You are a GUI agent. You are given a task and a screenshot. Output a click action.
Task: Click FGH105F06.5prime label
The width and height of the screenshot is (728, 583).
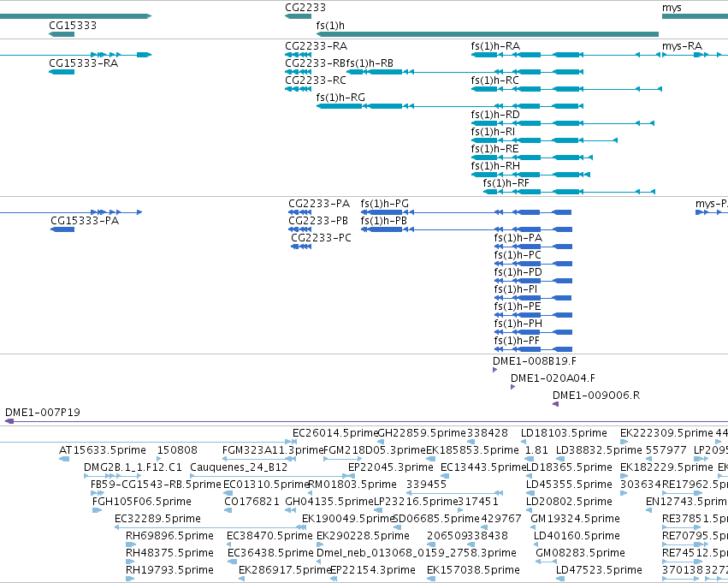point(142,502)
